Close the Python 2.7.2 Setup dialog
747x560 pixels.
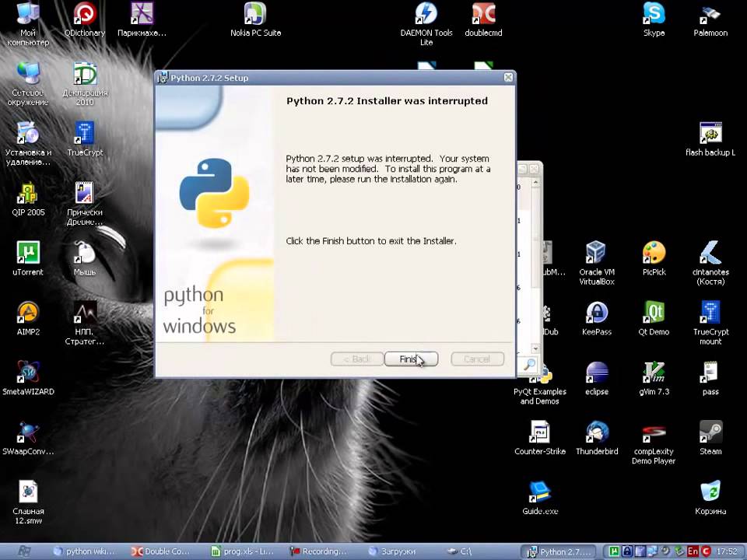click(x=508, y=77)
